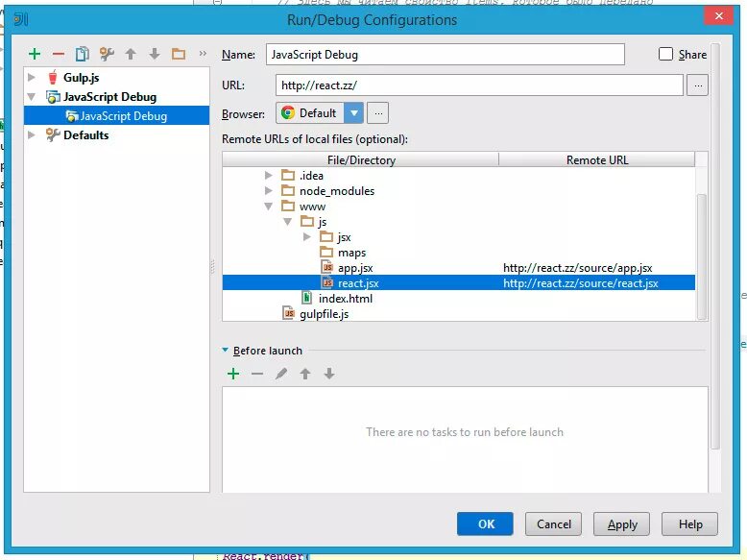The width and height of the screenshot is (747, 560).
Task: Open the Browser dropdown arrow
Action: (x=354, y=113)
